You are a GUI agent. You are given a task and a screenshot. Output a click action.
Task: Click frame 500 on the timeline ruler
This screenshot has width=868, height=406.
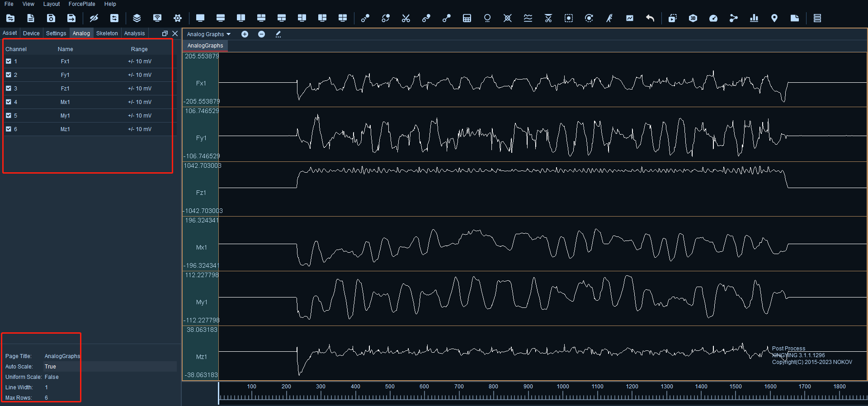(390, 387)
